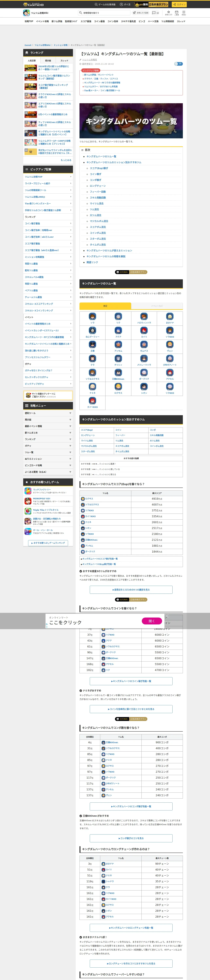This screenshot has height=980, width=210.
Task: Open コンボ稼ぎのコツを見る button
Action: 131,838
